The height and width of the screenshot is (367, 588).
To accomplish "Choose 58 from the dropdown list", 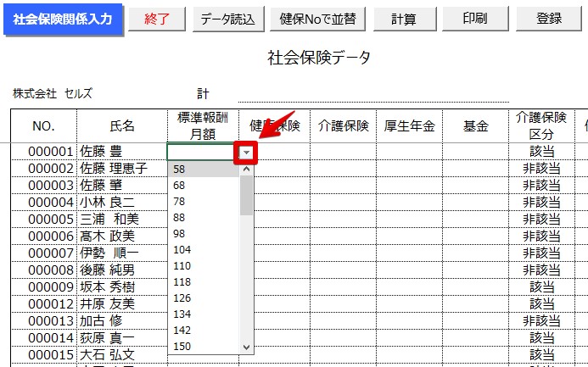I will tap(204, 170).
